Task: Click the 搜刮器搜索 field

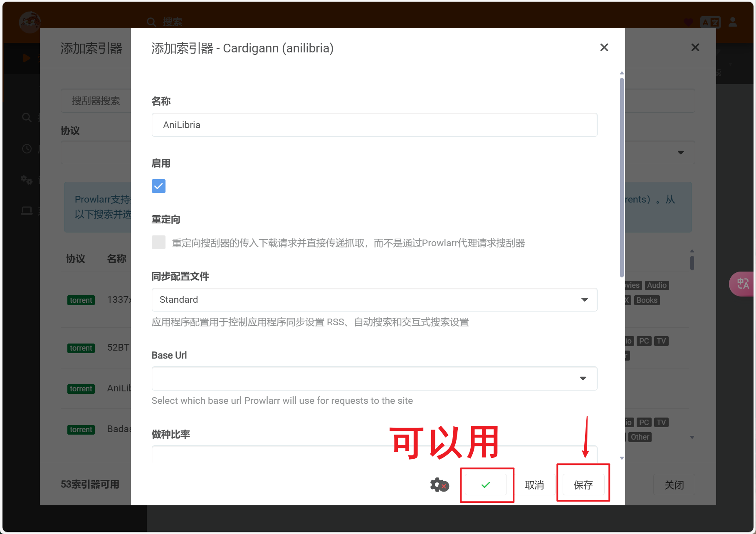Action: point(96,101)
